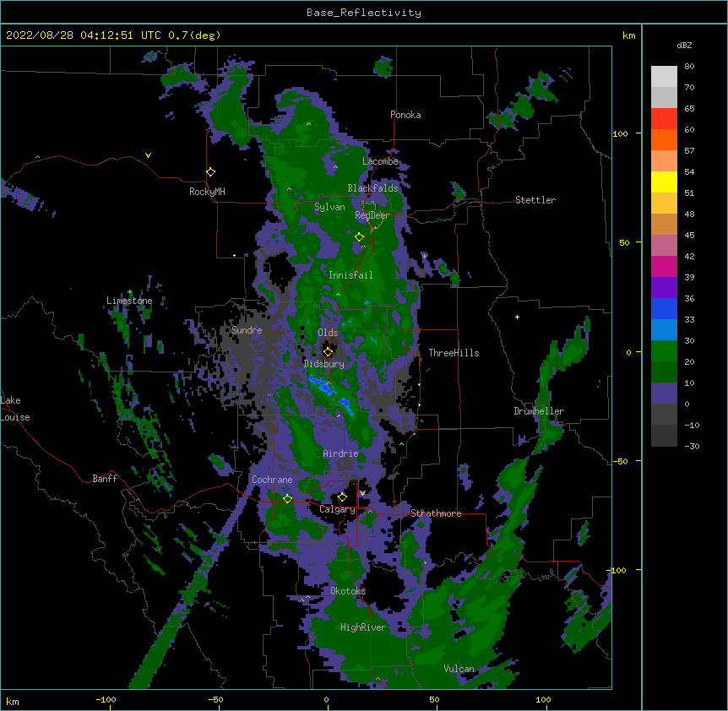Image resolution: width=728 pixels, height=711 pixels.
Task: Select the magenta 42-39 dBZ legend swatch
Action: pyautogui.click(x=664, y=266)
